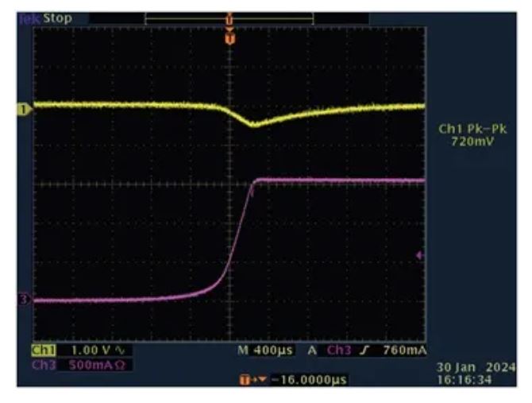532x403 pixels.
Task: Click the Ch1 AC coupling symbol
Action: click(x=121, y=351)
